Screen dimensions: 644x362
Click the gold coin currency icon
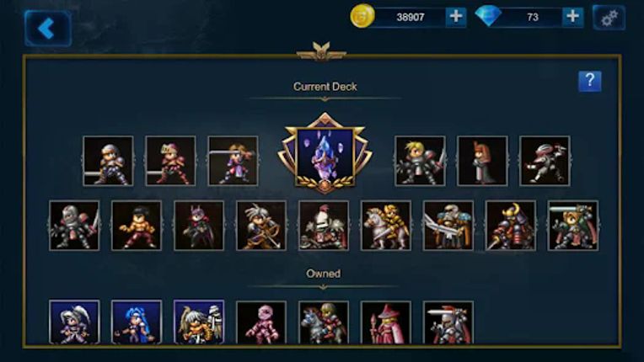[x=362, y=16]
